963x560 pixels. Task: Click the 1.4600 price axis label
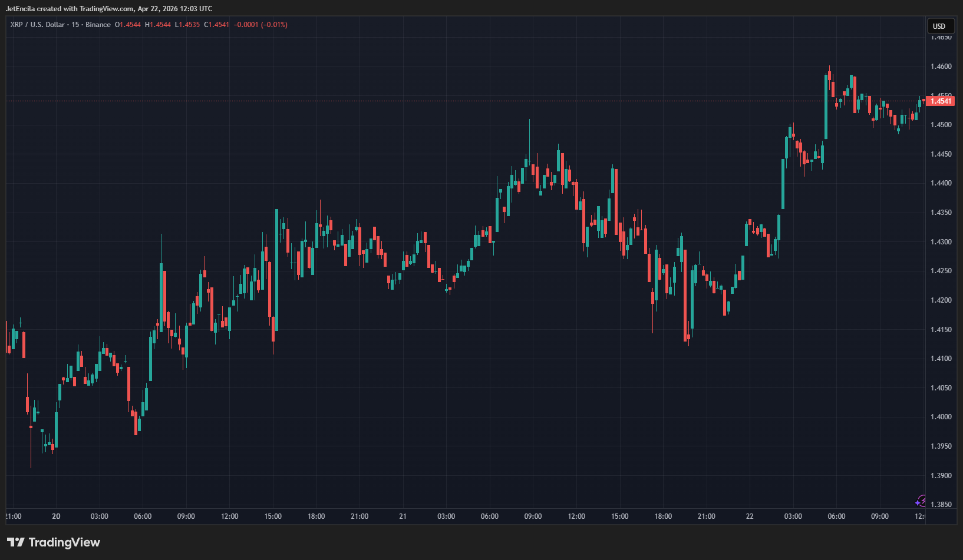click(x=941, y=67)
